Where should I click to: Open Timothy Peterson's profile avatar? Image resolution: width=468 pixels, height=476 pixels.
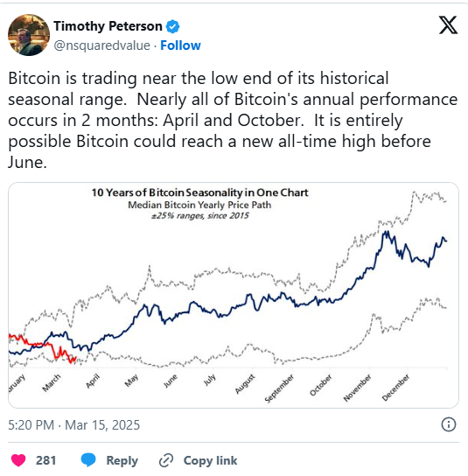(29, 35)
